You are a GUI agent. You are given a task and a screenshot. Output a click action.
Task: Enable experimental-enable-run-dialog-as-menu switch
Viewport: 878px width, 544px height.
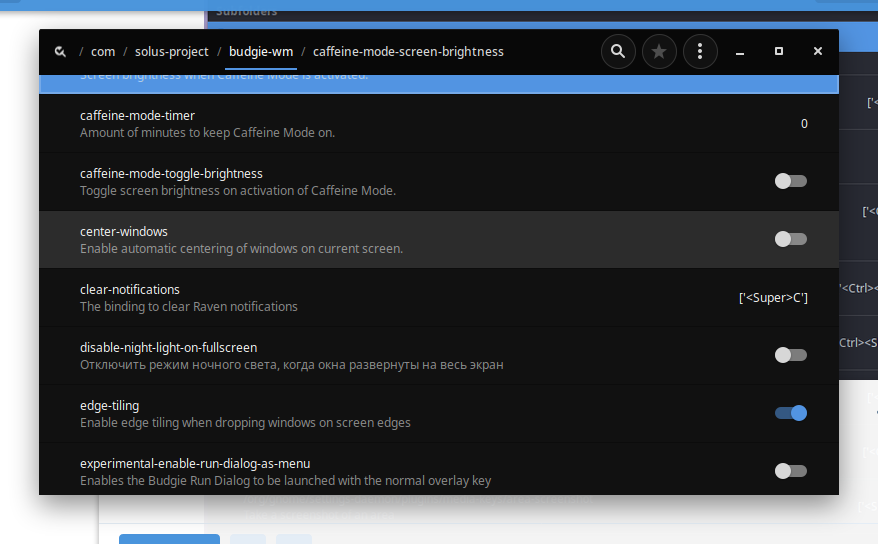click(x=790, y=471)
